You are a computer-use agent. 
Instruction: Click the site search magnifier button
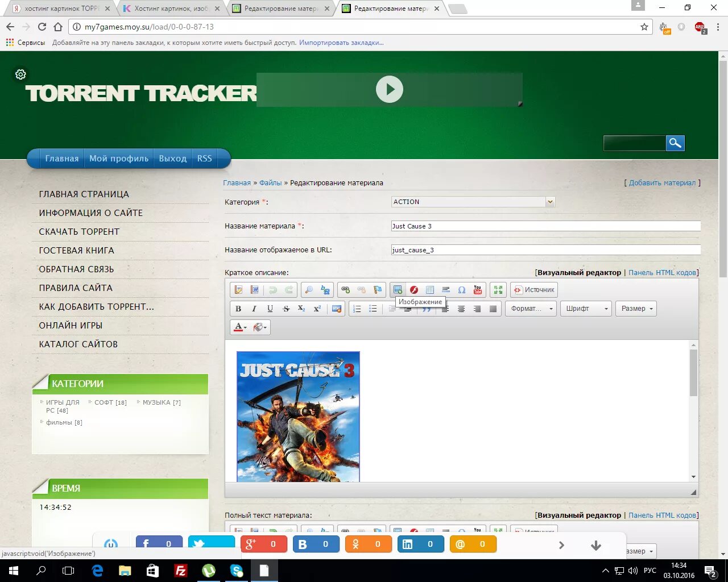click(x=675, y=143)
